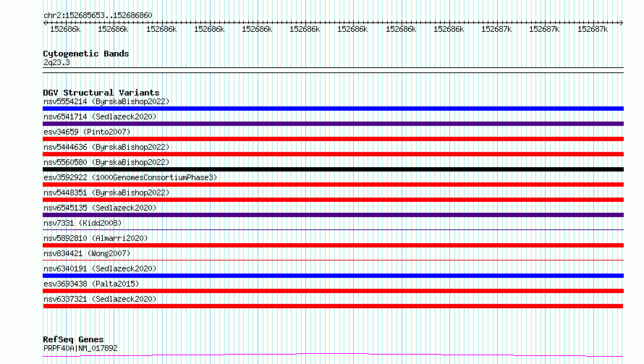The height and width of the screenshot is (364, 644).
Task: Click the RefSeq Genes track title
Action: (73, 340)
